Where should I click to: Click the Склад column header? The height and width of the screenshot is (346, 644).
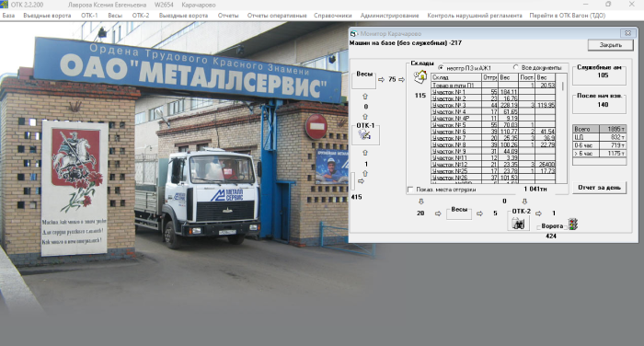coord(456,77)
